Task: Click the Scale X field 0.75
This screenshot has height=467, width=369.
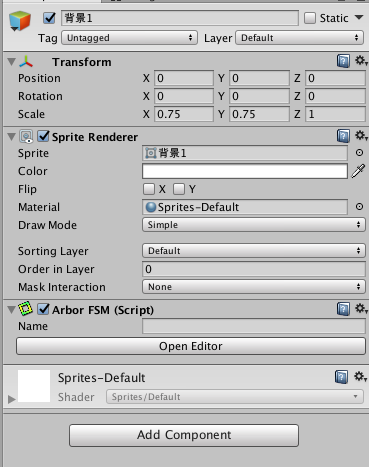Action: [x=184, y=114]
